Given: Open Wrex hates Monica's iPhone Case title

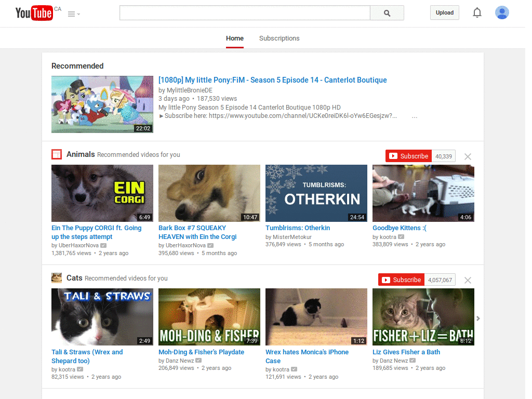Looking at the screenshot, I should (x=307, y=356).
